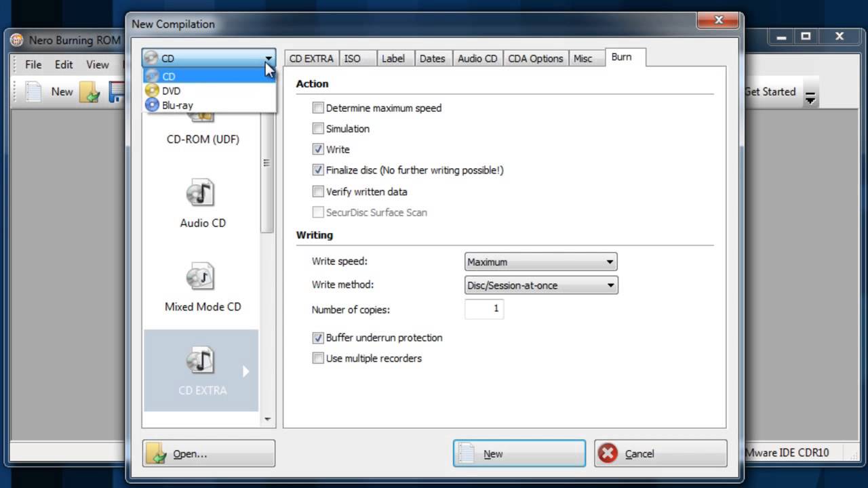Select Blu-ray in the disc type list
Viewport: 868px width, 488px height.
[x=210, y=105]
